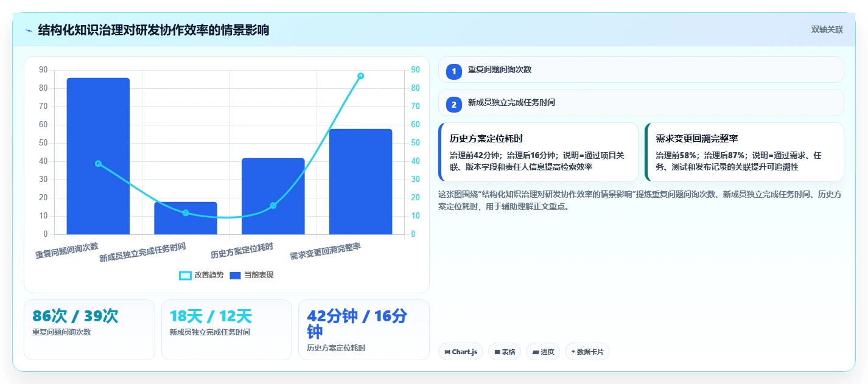Image resolution: width=868 pixels, height=384 pixels.
Task: Click the number 1 badge
Action: coord(453,72)
